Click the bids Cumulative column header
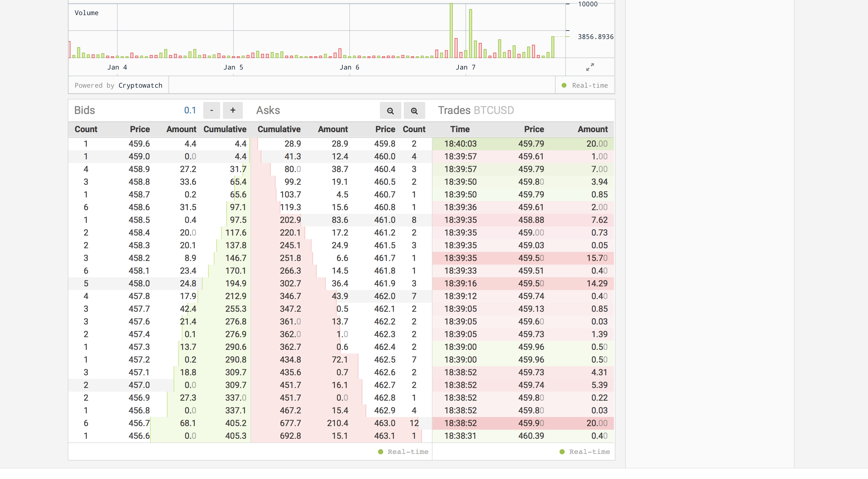 tap(225, 129)
